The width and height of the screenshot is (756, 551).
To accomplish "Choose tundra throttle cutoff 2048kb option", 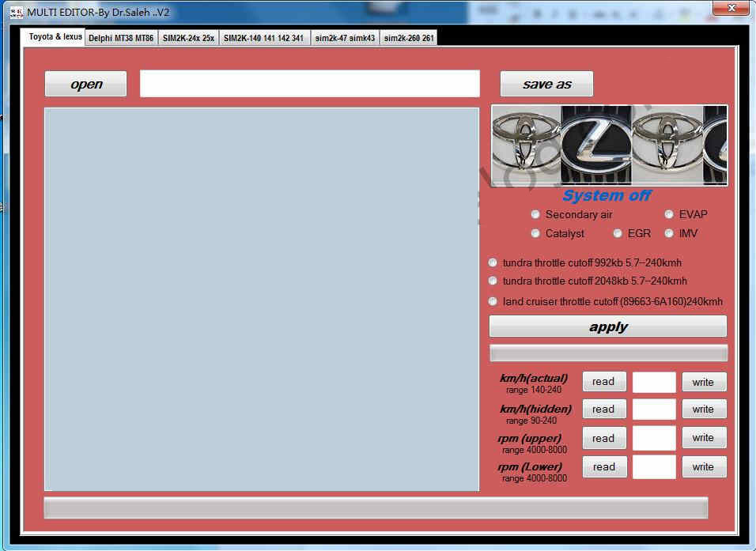I will tap(588, 281).
